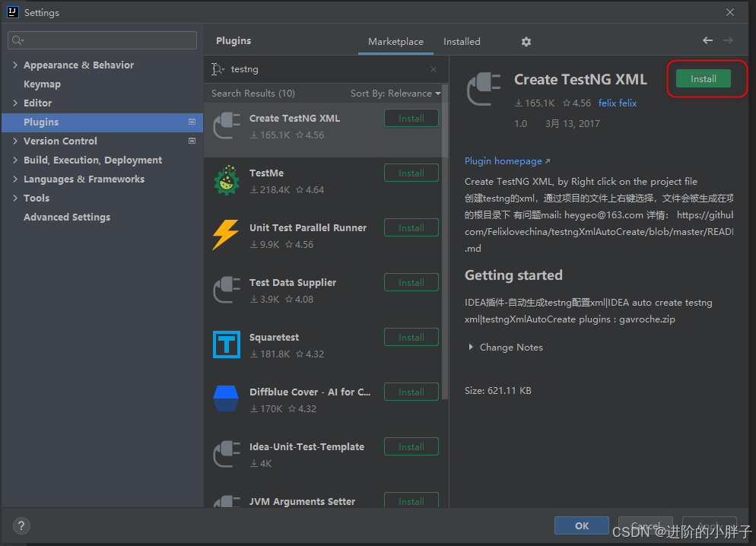Install the Create TestNG XML plugin
The width and height of the screenshot is (756, 546).
[703, 78]
